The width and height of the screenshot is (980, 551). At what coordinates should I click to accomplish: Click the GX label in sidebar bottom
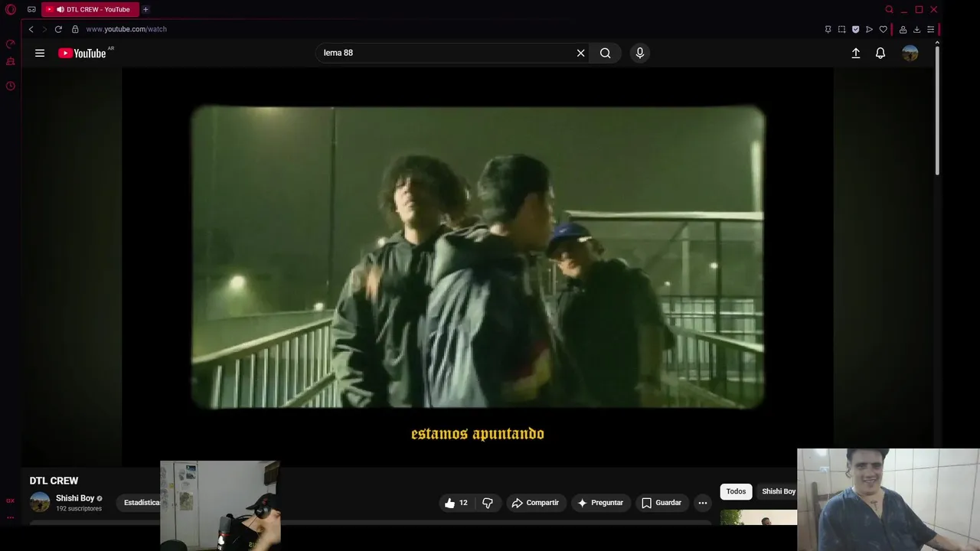click(11, 500)
